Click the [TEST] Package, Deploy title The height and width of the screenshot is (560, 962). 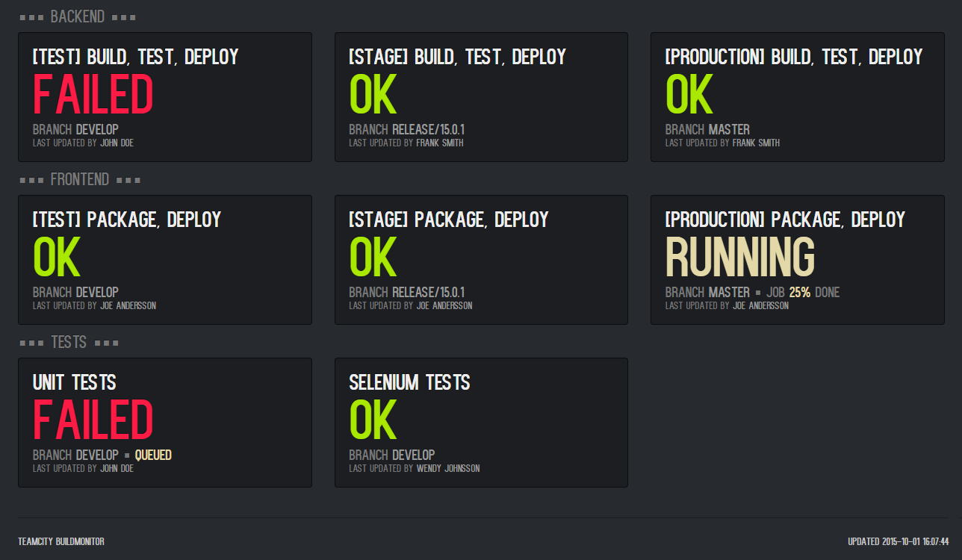(x=127, y=220)
